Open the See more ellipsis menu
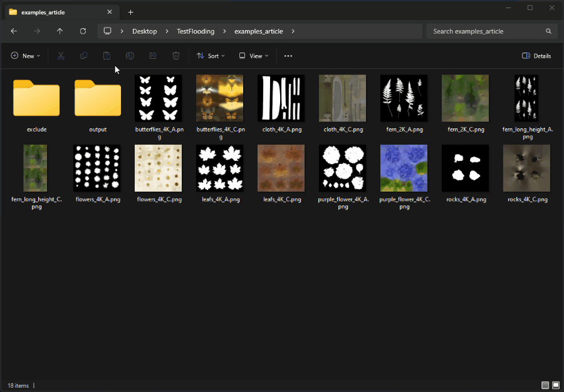 (x=288, y=56)
